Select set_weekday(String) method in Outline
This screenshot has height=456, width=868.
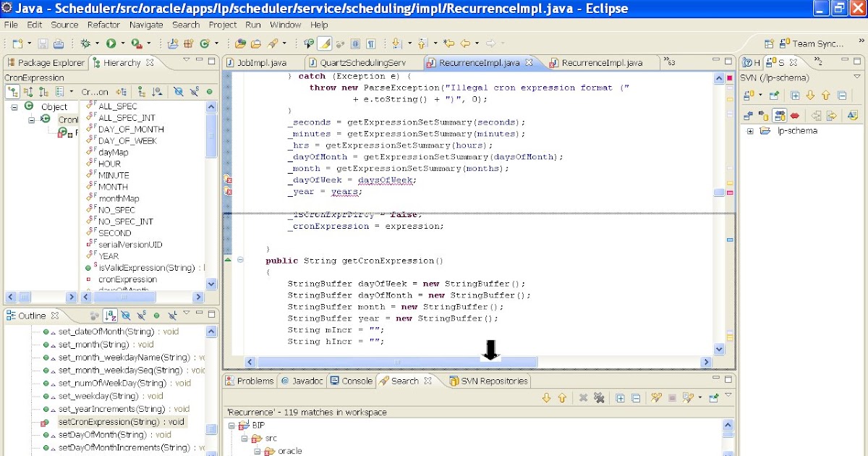pyautogui.click(x=111, y=396)
